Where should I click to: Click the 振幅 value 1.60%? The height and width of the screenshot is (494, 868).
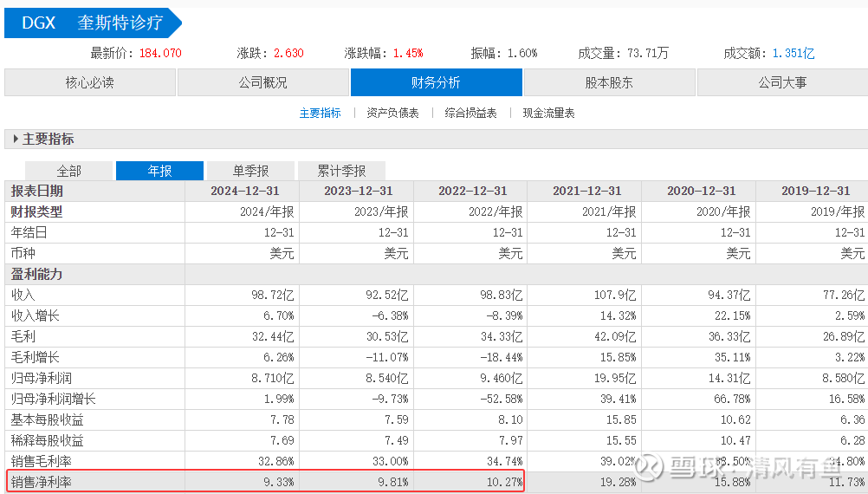522,53
